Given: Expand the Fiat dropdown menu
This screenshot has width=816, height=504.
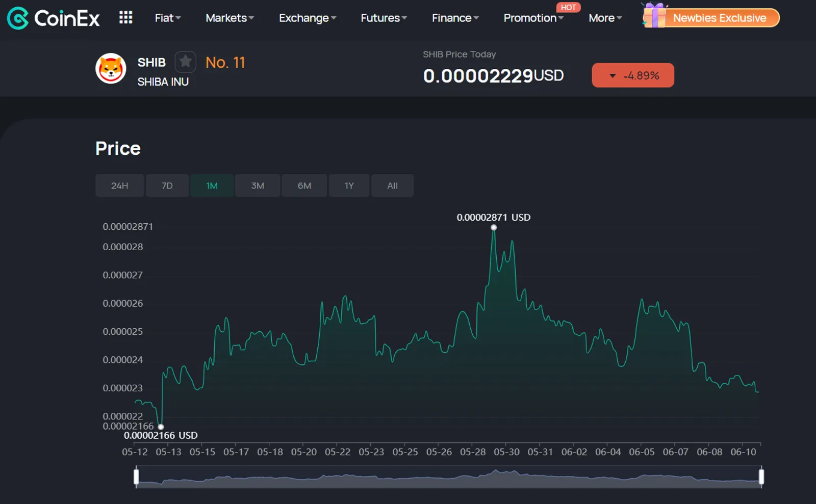Looking at the screenshot, I should click(168, 18).
